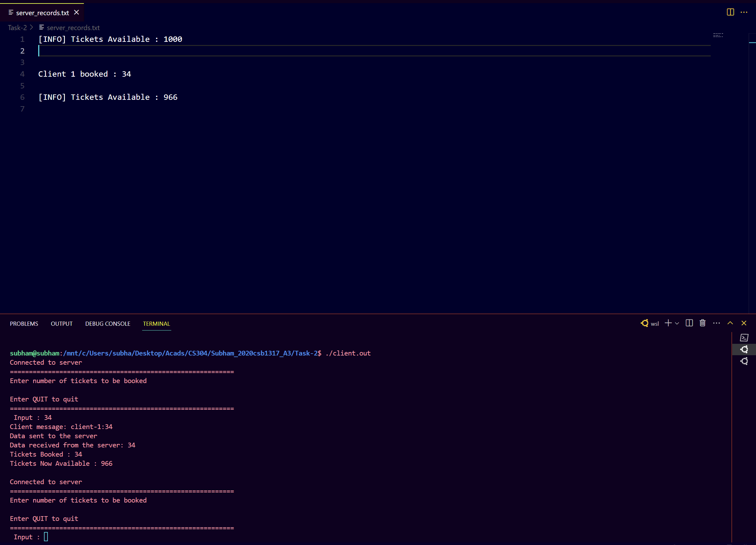The image size is (756, 545).
Task: Split the editor using the top-right icon
Action: coord(730,12)
